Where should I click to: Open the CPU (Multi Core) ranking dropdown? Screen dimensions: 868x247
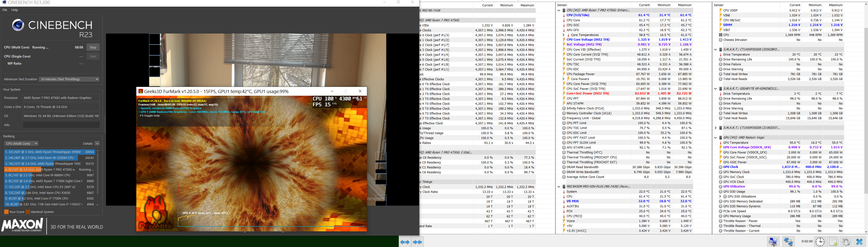(21, 143)
